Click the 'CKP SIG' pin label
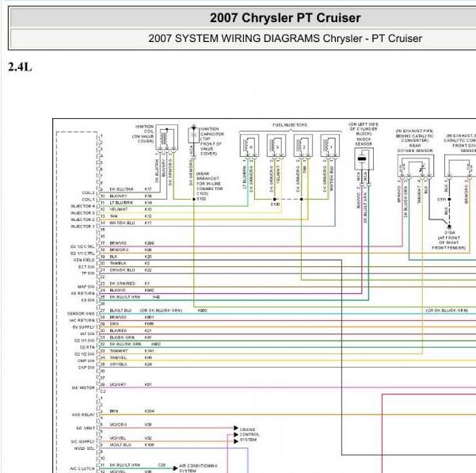The width and height of the screenshot is (476, 473). tap(86, 368)
